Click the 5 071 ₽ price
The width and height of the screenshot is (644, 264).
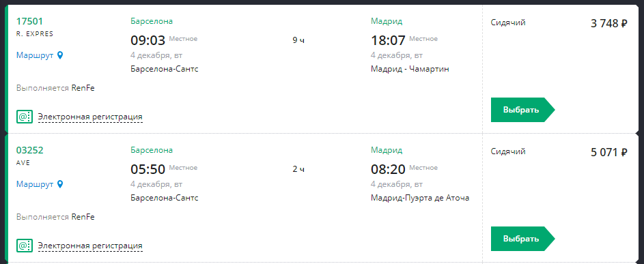point(609,152)
